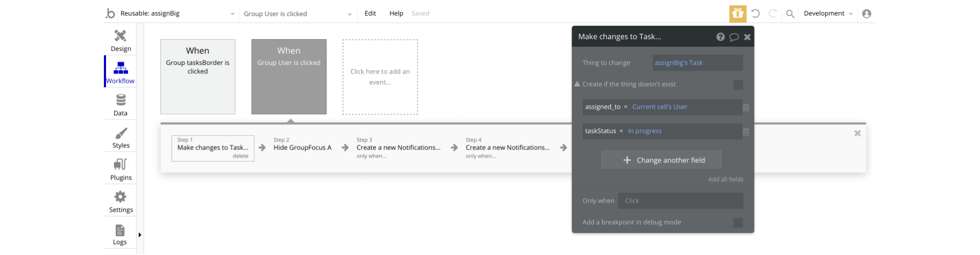Image resolution: width=980 pixels, height=255 pixels.
Task: Click 'Change another field' button
Action: tap(661, 160)
